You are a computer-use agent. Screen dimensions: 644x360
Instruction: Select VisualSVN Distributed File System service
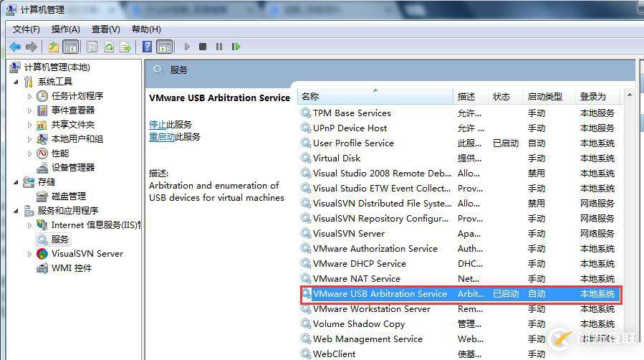(x=460, y=204)
